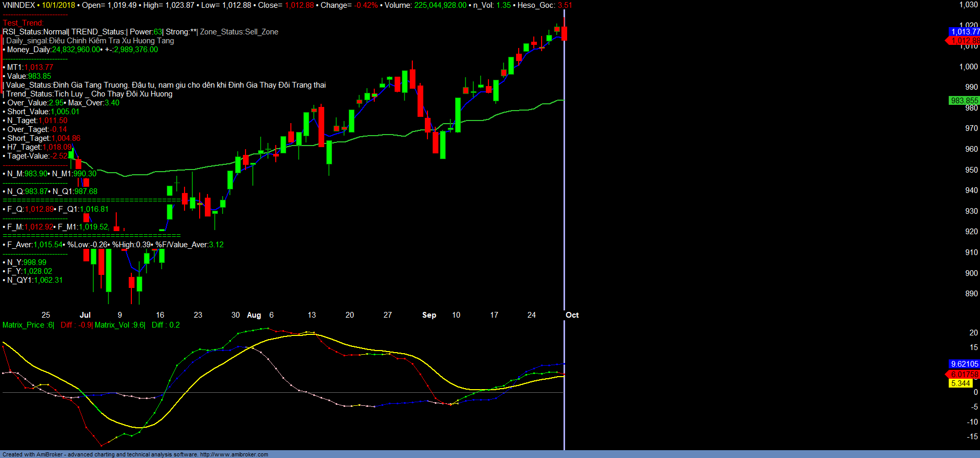Click the Matrix_Price indicator title
The height and width of the screenshot is (458, 980).
click(27, 325)
